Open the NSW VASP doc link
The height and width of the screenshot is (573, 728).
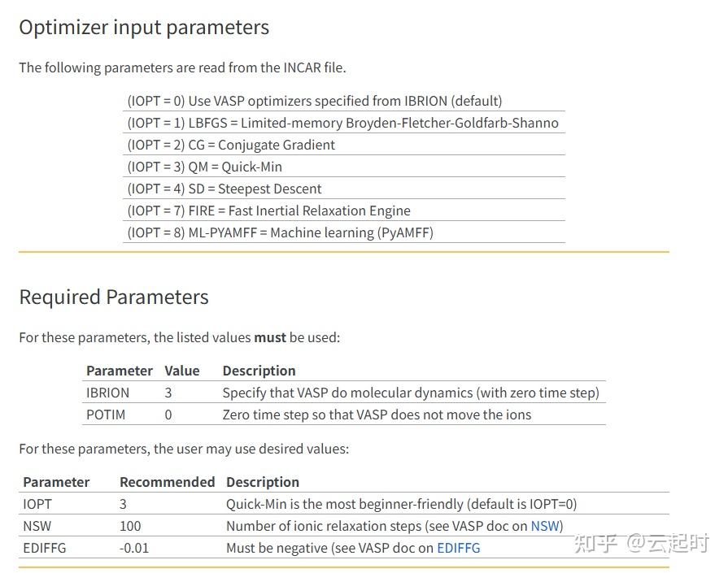pos(545,526)
